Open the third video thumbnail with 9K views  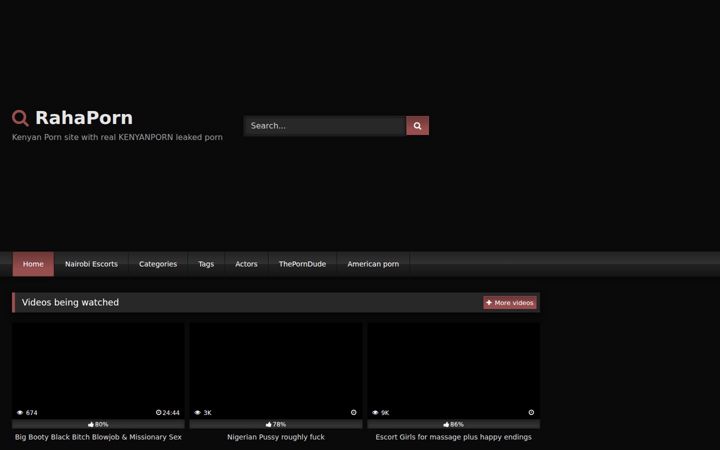click(x=453, y=371)
